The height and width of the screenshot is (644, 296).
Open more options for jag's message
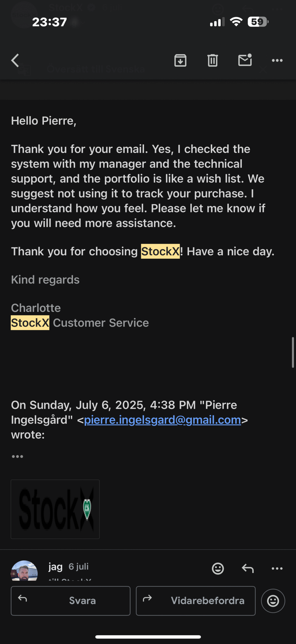[277, 568]
